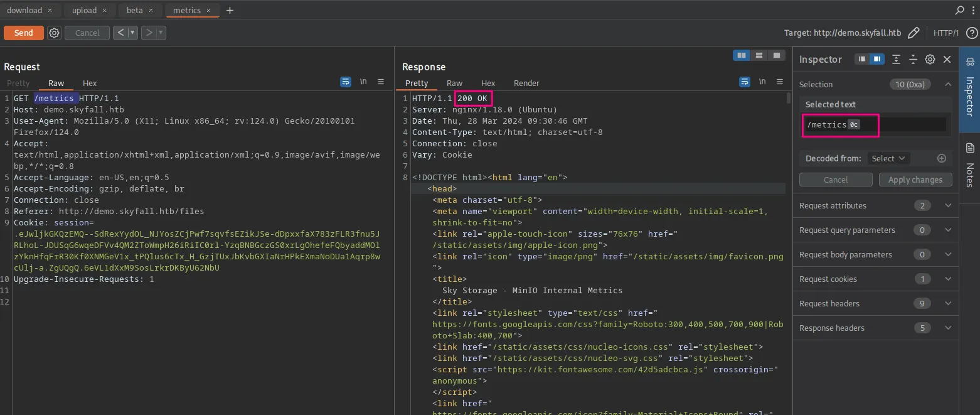
Task: Click the Selected text input field
Action: (x=875, y=124)
